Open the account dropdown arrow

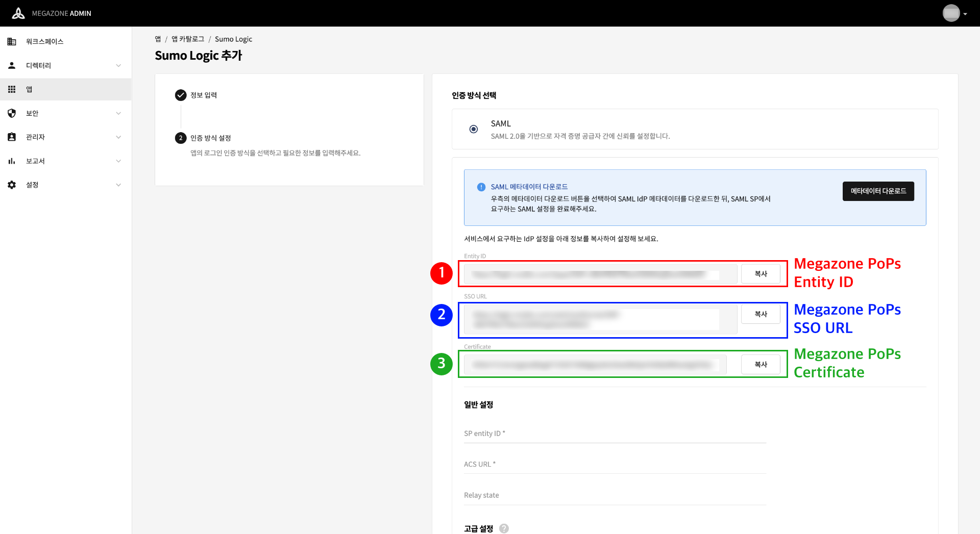tap(965, 14)
